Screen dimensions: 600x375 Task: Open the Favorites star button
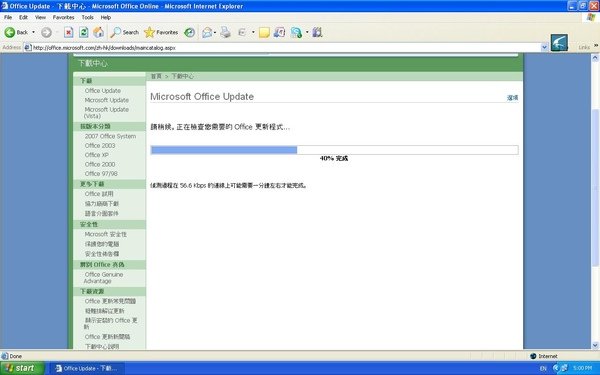click(x=161, y=33)
